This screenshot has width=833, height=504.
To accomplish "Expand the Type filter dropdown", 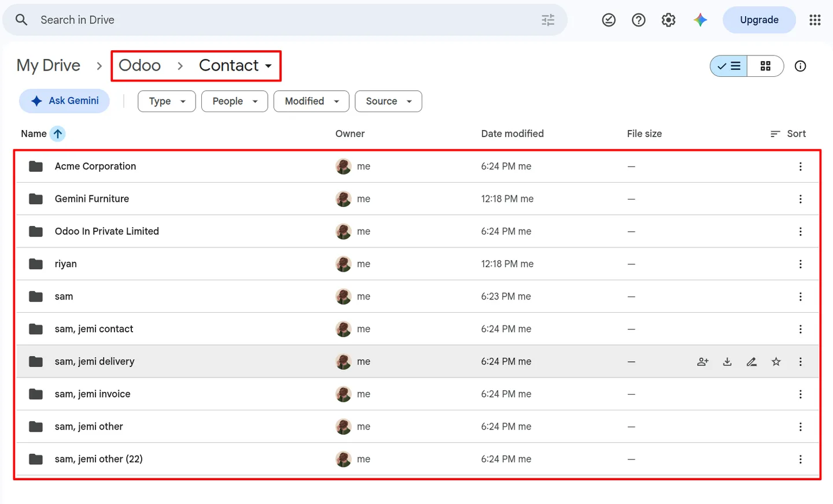I will click(167, 102).
